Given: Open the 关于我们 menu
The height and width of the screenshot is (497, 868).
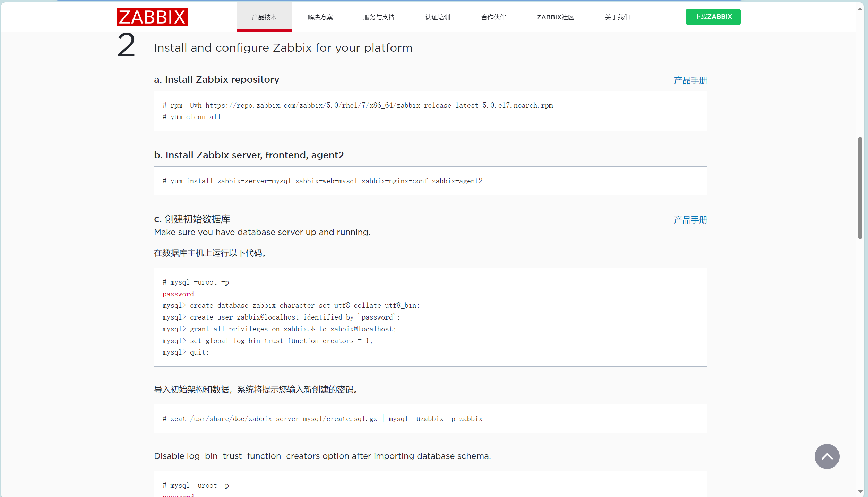Looking at the screenshot, I should point(617,17).
